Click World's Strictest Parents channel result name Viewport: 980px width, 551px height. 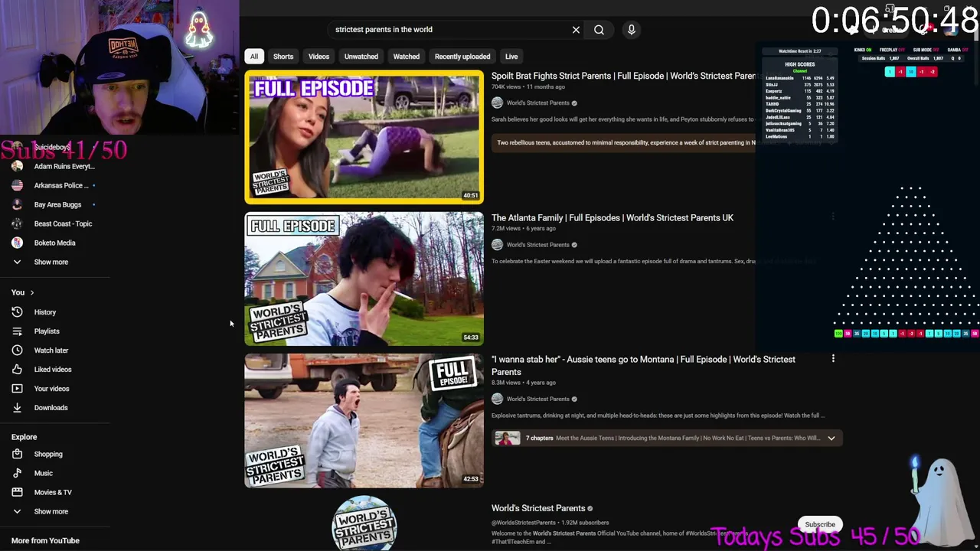click(x=538, y=508)
